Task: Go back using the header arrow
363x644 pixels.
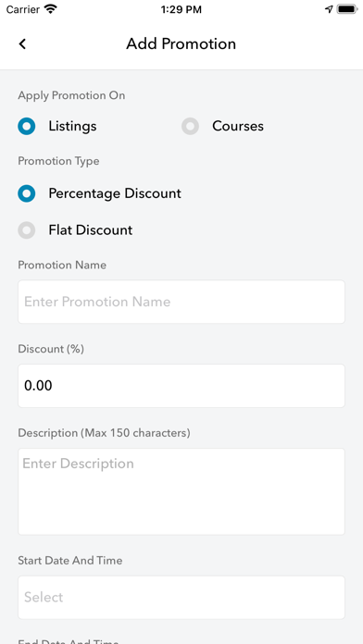Action: click(x=22, y=43)
